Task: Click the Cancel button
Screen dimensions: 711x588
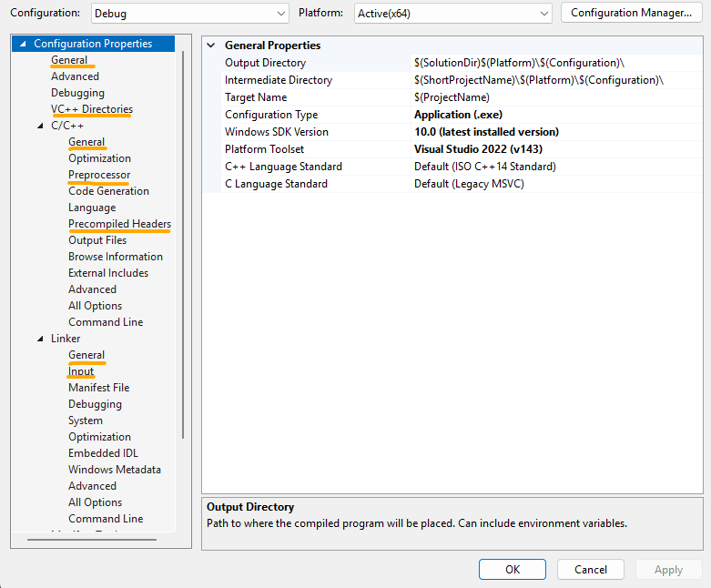Action: (x=590, y=569)
